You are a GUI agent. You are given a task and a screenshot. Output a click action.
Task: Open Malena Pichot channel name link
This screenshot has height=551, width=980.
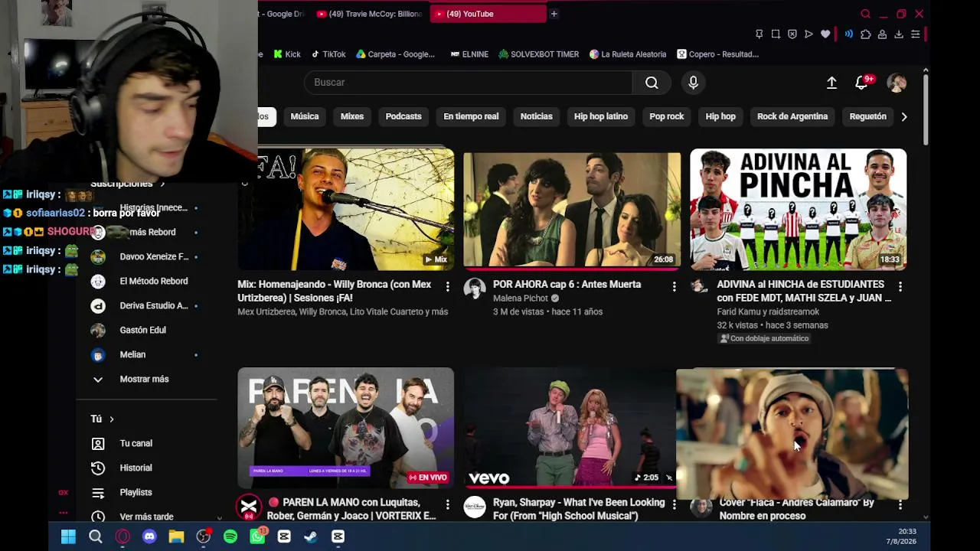521,298
